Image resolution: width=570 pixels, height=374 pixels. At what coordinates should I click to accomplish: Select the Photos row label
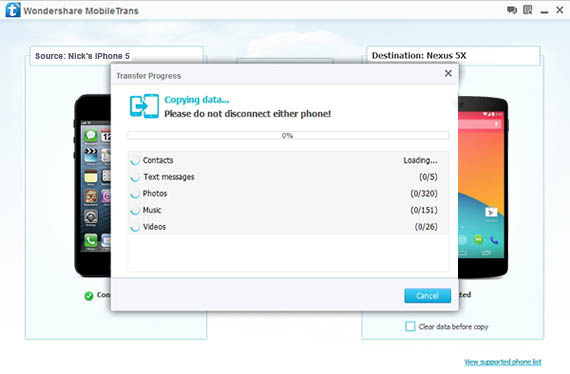pyautogui.click(x=155, y=194)
